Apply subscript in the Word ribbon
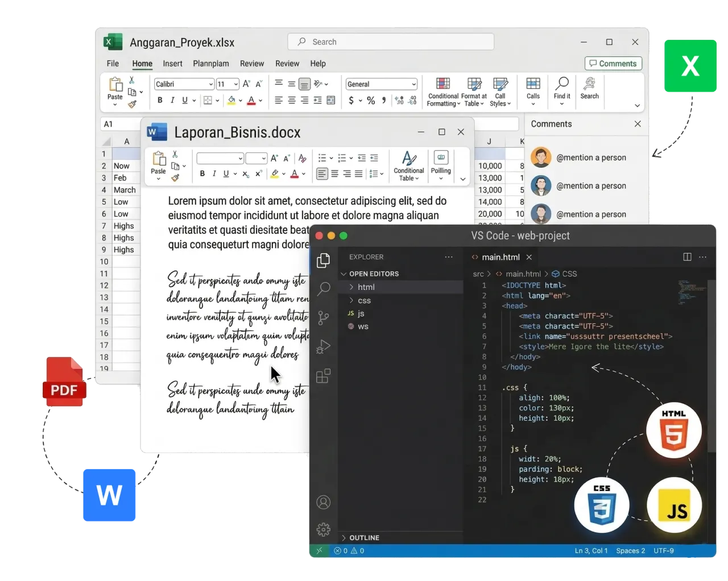728x581 pixels. point(246,174)
